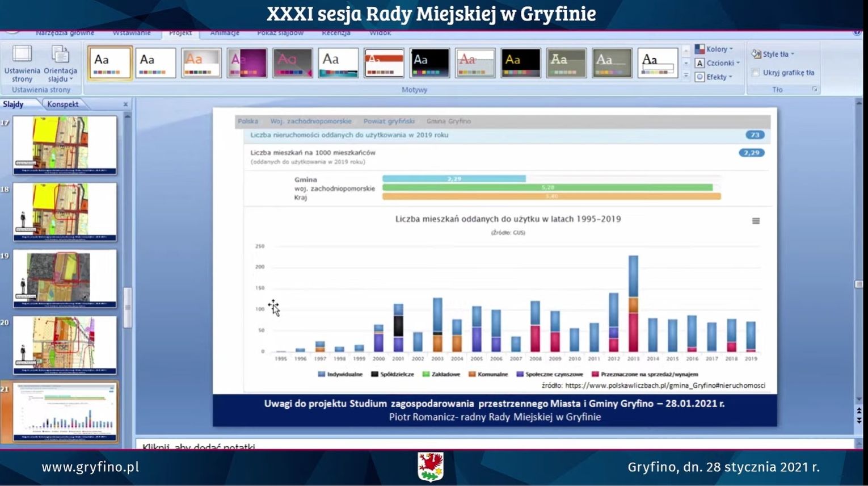
Task: Apply the black theme with white Aa
Action: (x=429, y=62)
